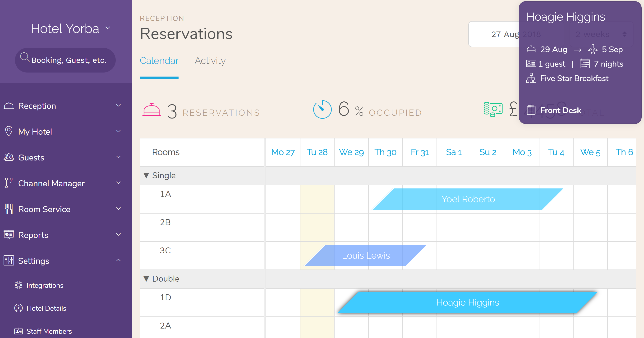
Task: Open the Reception menu item
Action: [x=37, y=106]
